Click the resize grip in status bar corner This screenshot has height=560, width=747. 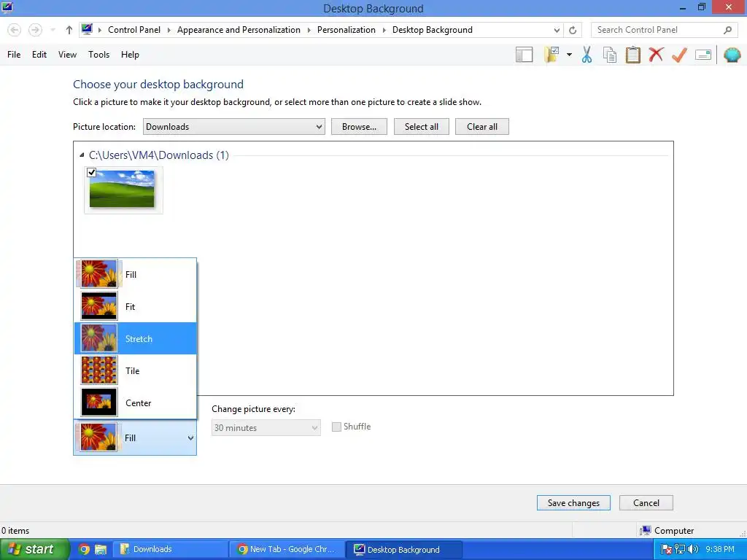(x=742, y=533)
